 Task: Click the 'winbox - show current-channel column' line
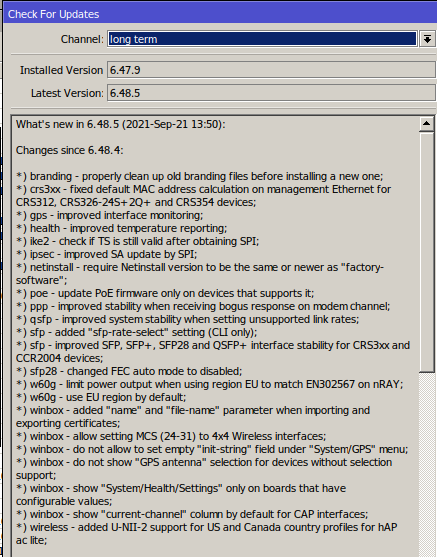[x=192, y=514]
